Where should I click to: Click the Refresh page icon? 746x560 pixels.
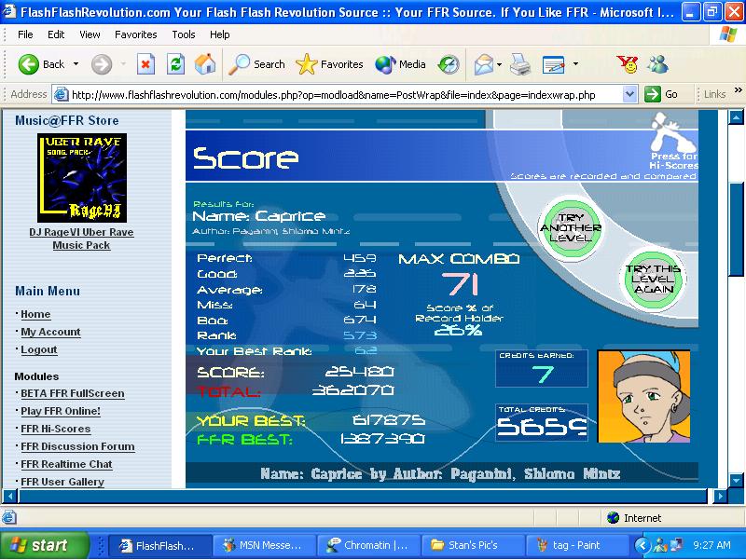(175, 64)
